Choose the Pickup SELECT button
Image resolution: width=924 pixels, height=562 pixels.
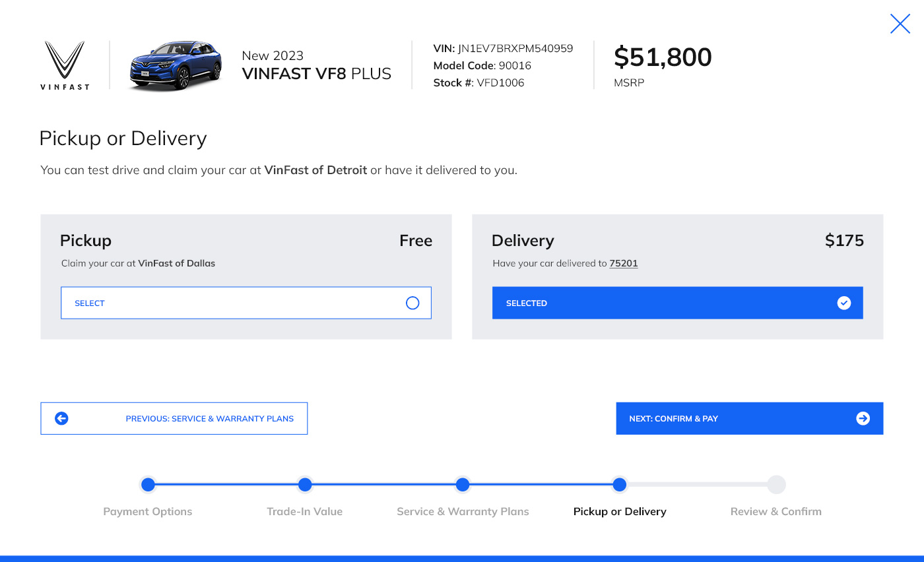click(246, 303)
